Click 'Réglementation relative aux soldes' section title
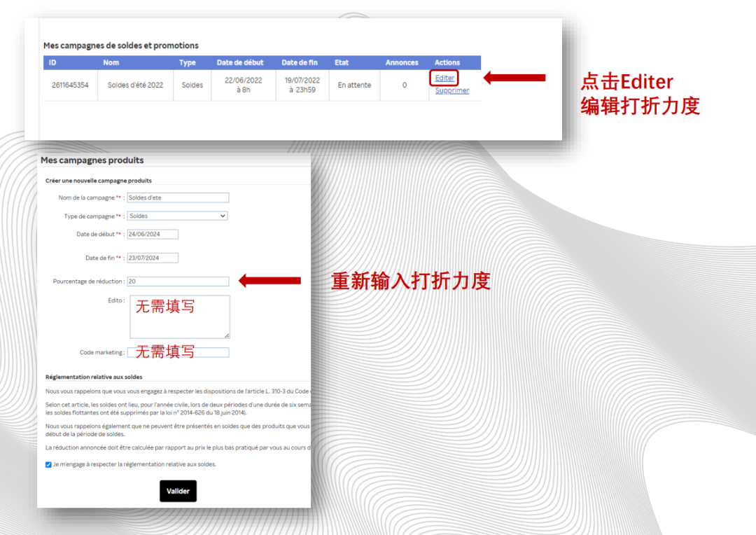Screen dimensions: 756x535 (94, 377)
